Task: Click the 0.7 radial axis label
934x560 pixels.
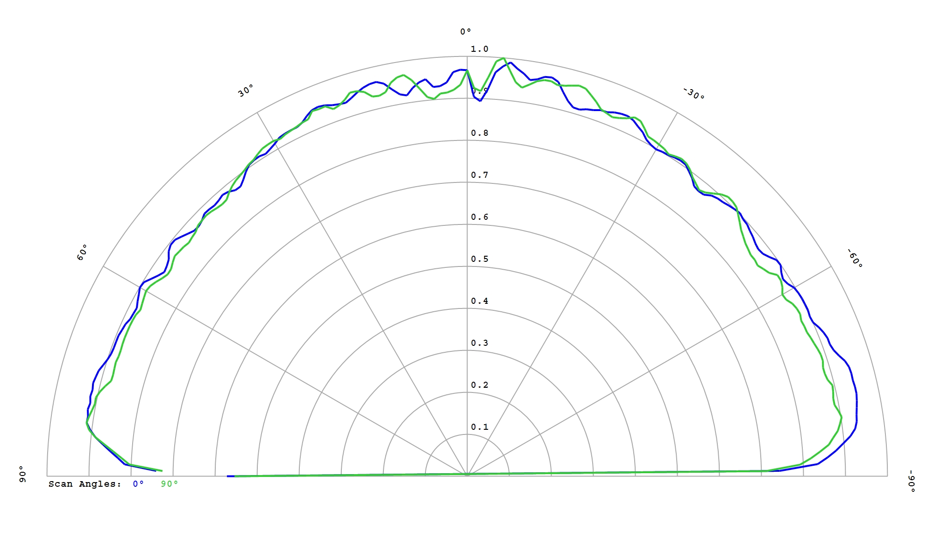Action: pyautogui.click(x=480, y=175)
